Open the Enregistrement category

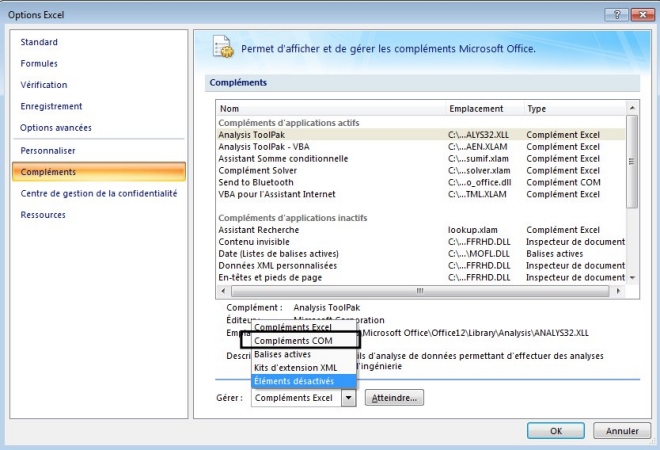click(51, 107)
